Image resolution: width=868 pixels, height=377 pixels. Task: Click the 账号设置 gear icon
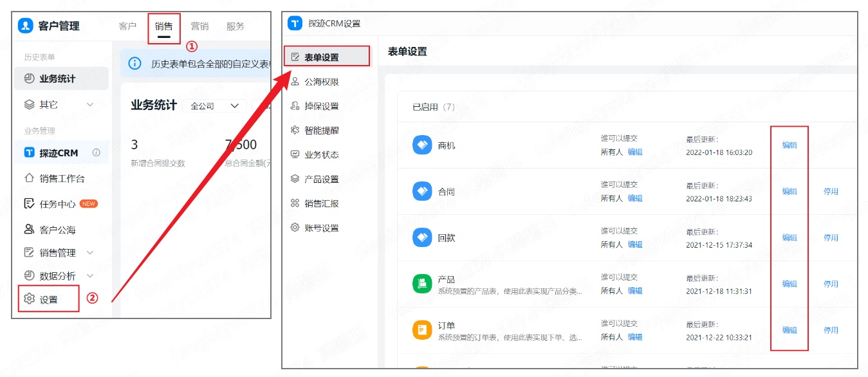[x=295, y=228]
